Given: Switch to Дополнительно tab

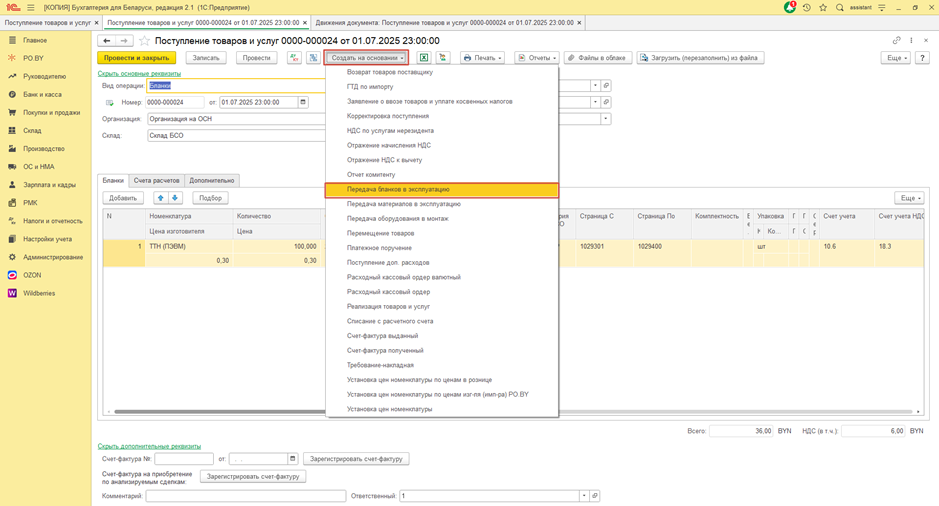Looking at the screenshot, I should click(212, 180).
